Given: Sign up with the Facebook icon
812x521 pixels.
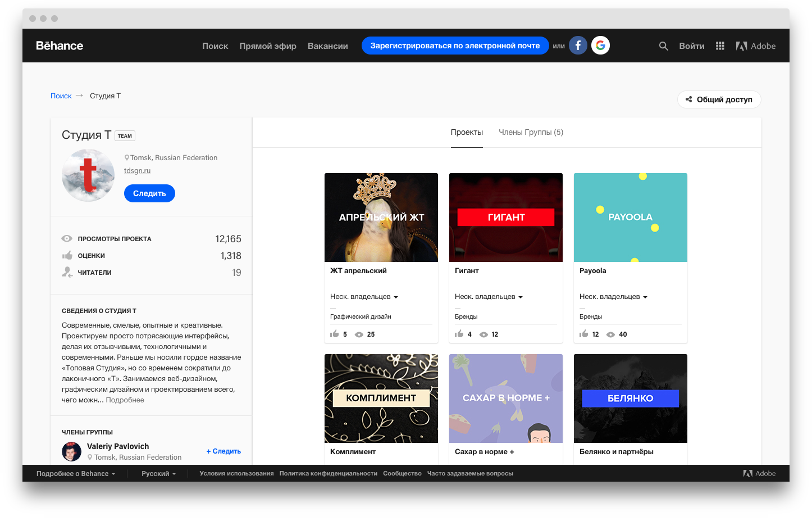Looking at the screenshot, I should coord(578,46).
